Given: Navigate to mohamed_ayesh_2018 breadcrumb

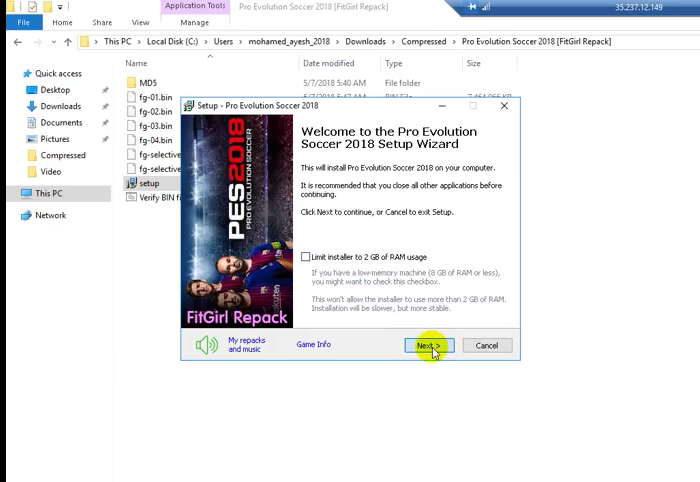Looking at the screenshot, I should pyautogui.click(x=289, y=42).
